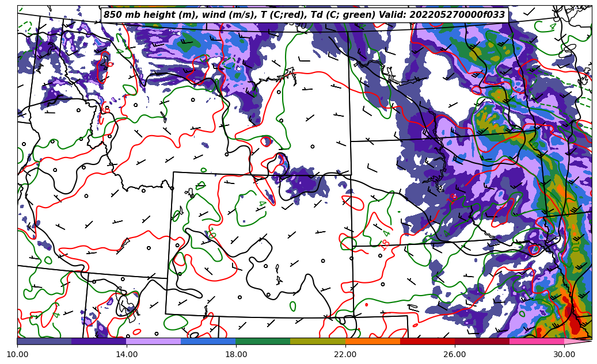Click the 22.00 colorbar tick label
Screen dimensions: 597x364
[345, 354]
